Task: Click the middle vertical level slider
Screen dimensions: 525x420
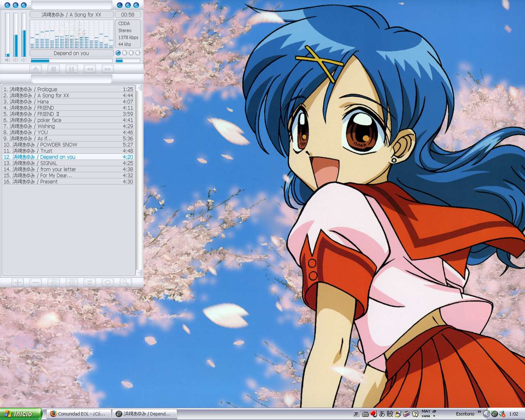Action: tap(16, 35)
